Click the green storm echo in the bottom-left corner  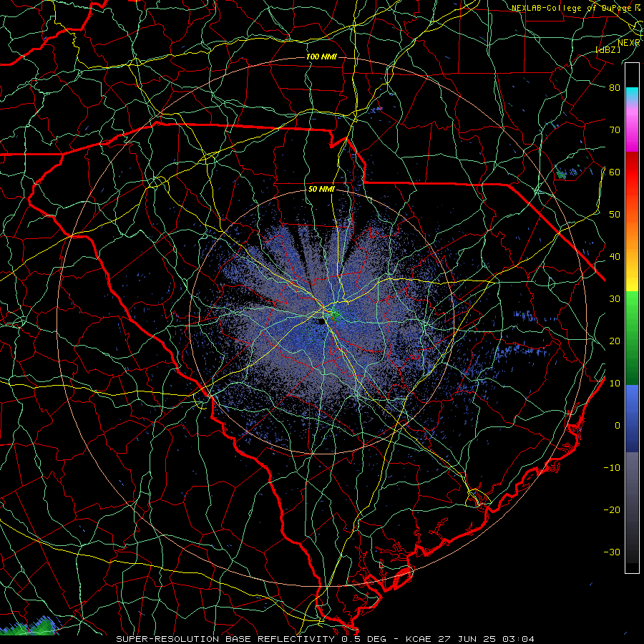click(x=31, y=628)
